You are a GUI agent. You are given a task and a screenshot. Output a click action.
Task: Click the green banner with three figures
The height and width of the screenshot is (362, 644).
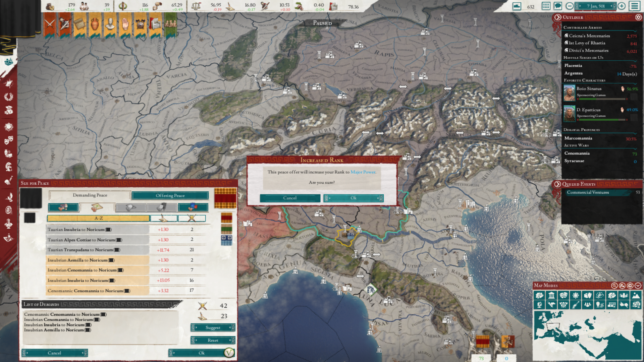click(x=171, y=25)
